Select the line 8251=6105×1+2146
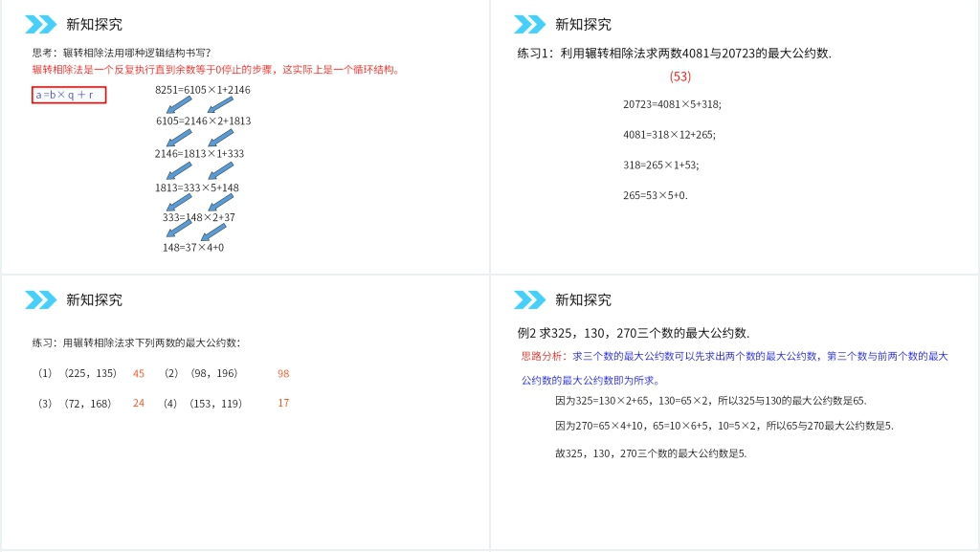This screenshot has height=552, width=980. [x=203, y=90]
